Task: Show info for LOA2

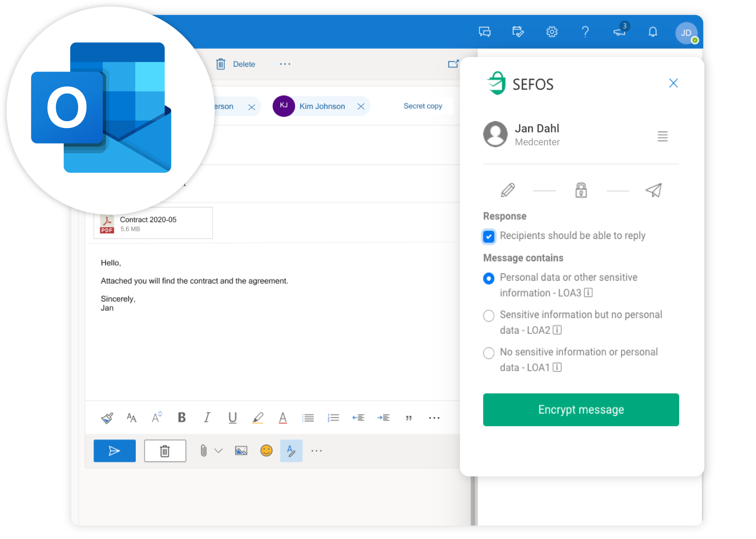Action: (557, 330)
